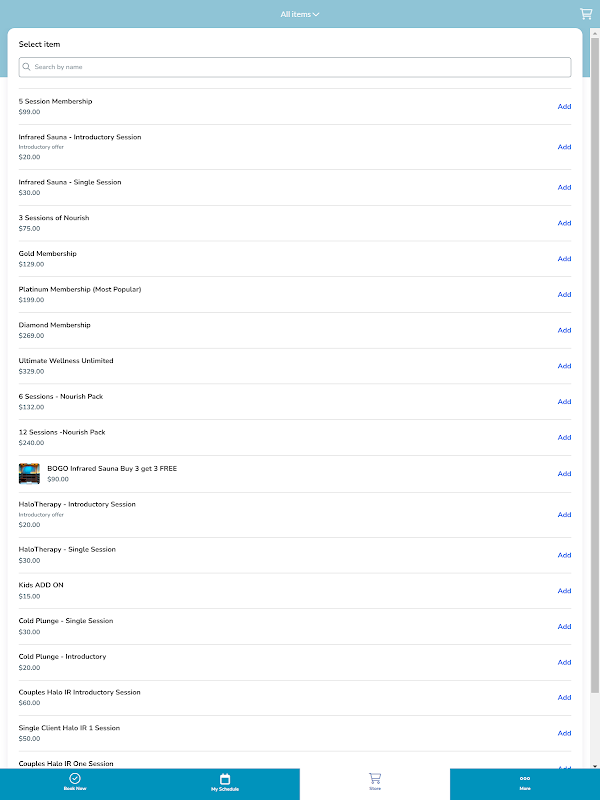Screen dimensions: 600x800
Task: Add Diamond Membership item
Action: pyautogui.click(x=564, y=330)
